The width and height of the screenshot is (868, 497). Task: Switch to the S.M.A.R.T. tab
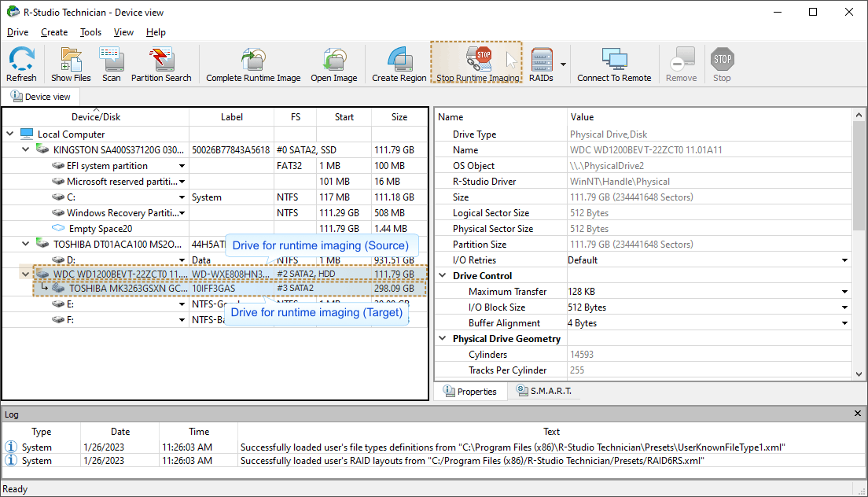tap(544, 391)
